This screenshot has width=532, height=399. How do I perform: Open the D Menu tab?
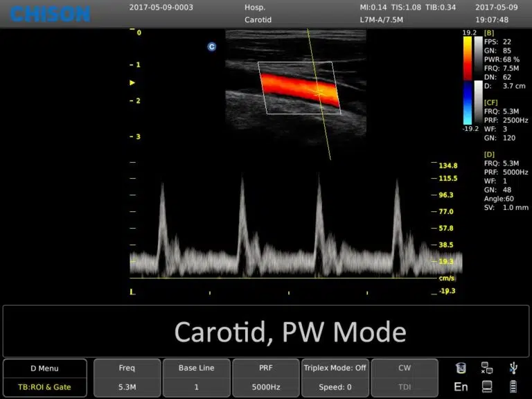point(44,369)
